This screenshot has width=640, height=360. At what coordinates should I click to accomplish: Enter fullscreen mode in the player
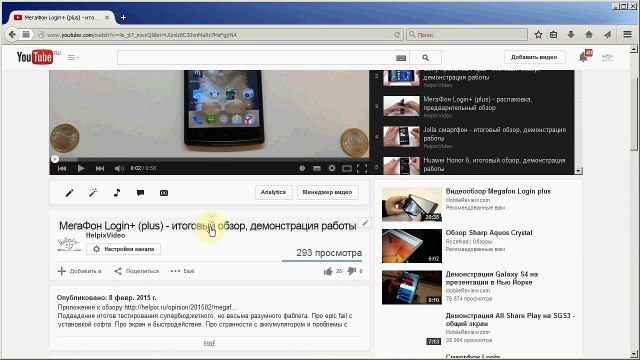(x=362, y=168)
